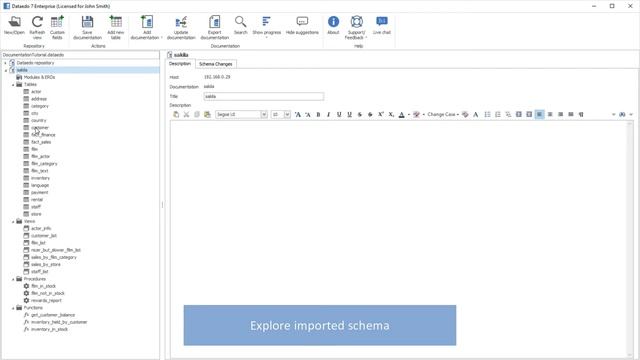Select the sales_by_store view
The image size is (640, 360).
pyautogui.click(x=46, y=264)
